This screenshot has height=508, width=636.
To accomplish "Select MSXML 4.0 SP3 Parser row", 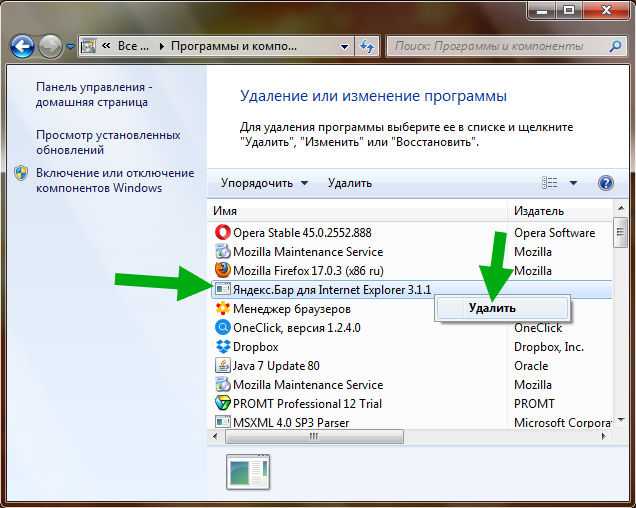I will pos(410,422).
